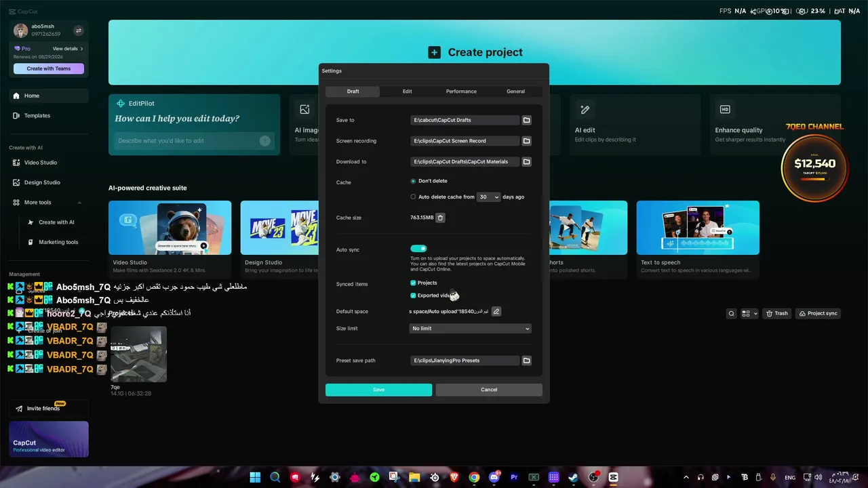Collapse the More tools section

pyautogui.click(x=79, y=203)
